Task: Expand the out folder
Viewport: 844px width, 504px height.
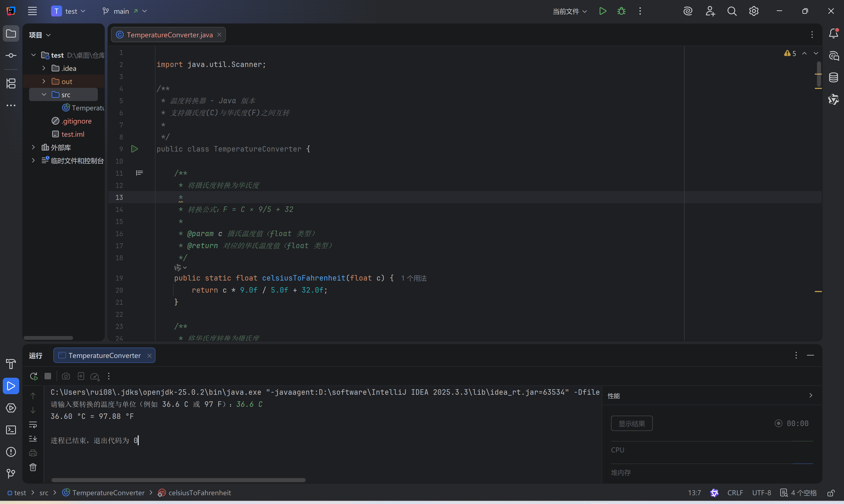Action: pos(44,82)
